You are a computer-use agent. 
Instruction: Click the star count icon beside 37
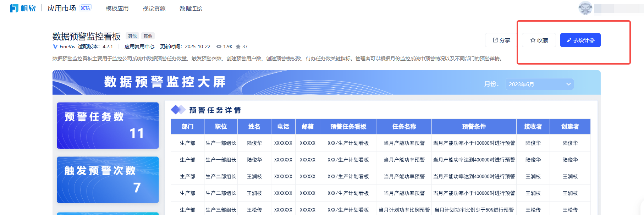[x=238, y=46]
